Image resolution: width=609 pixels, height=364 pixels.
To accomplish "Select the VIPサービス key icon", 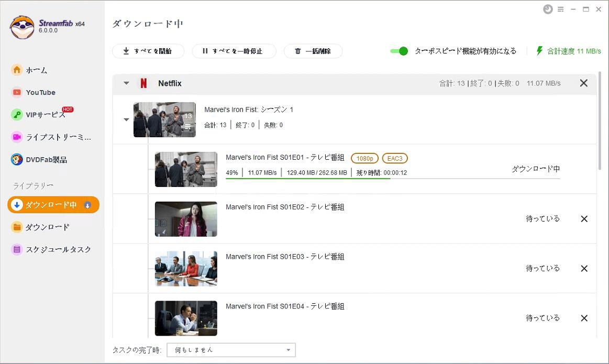I will [x=17, y=115].
